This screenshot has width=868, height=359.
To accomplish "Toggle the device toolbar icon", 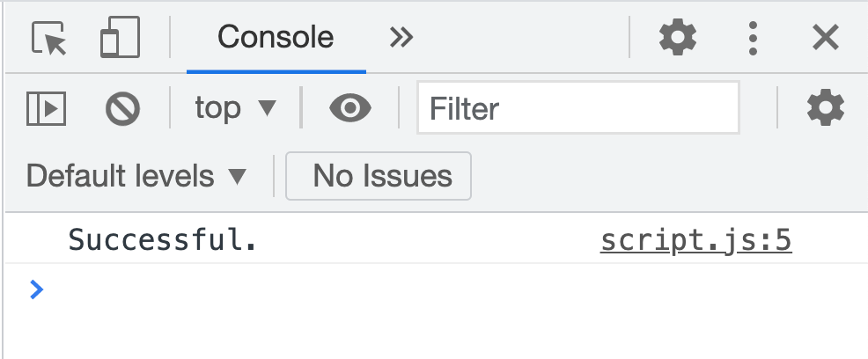I will 120,38.
